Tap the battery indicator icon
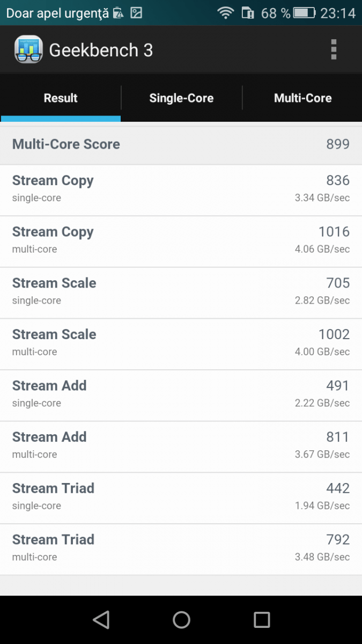Screen dimensions: 362x644 pos(304,13)
